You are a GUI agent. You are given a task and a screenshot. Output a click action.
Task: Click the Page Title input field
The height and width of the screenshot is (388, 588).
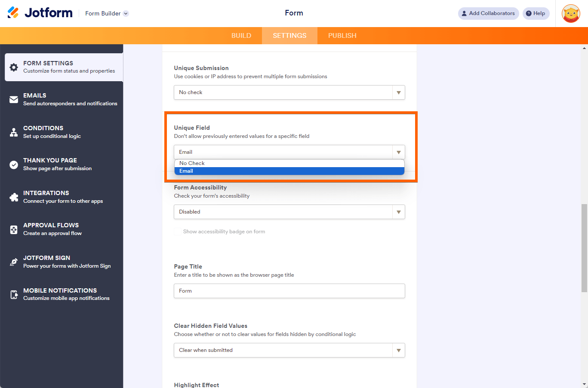click(289, 291)
